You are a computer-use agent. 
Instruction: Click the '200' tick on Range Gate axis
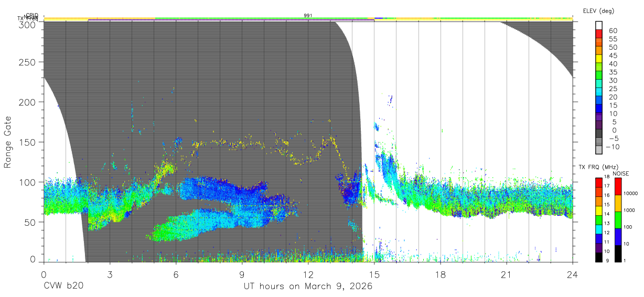27,102
